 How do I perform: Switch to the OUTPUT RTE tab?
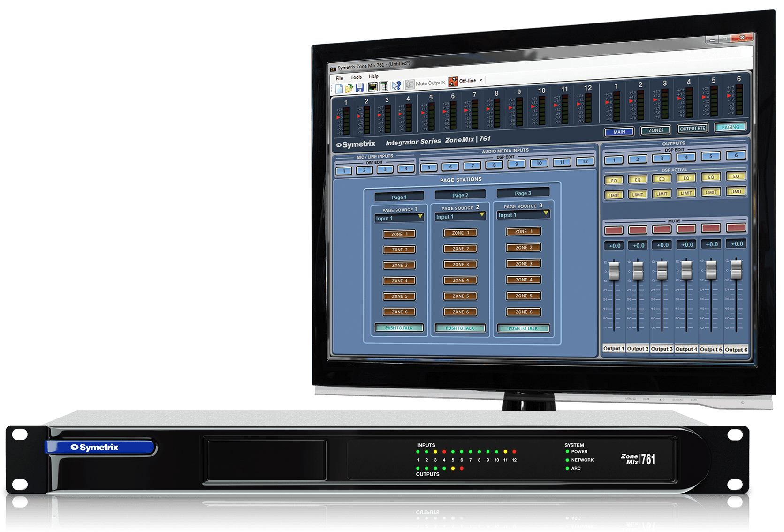[693, 129]
